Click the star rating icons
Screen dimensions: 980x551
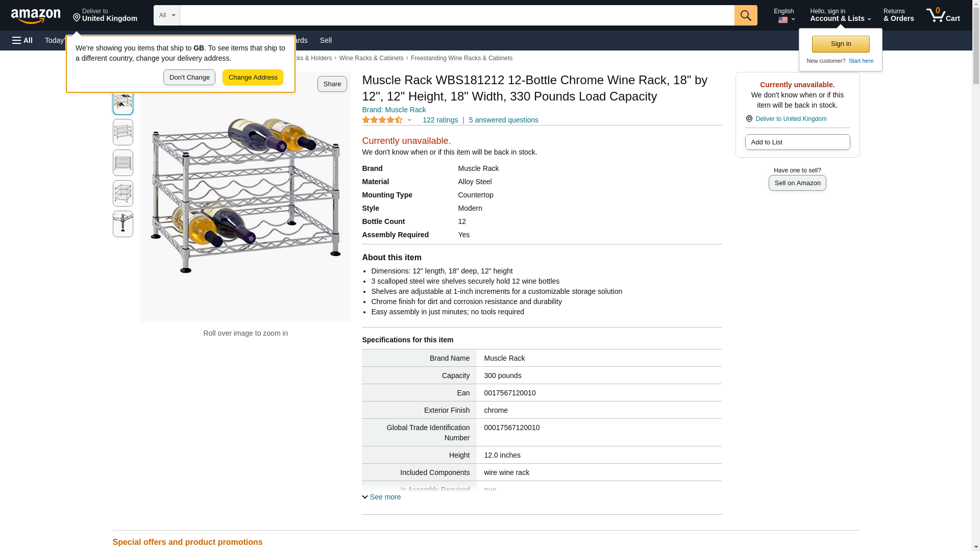click(x=382, y=120)
